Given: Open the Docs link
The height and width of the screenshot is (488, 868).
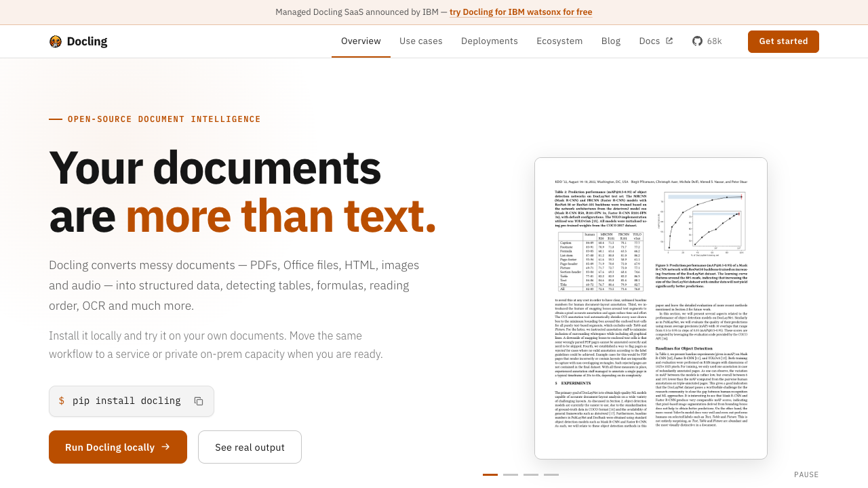Looking at the screenshot, I should click(x=656, y=41).
